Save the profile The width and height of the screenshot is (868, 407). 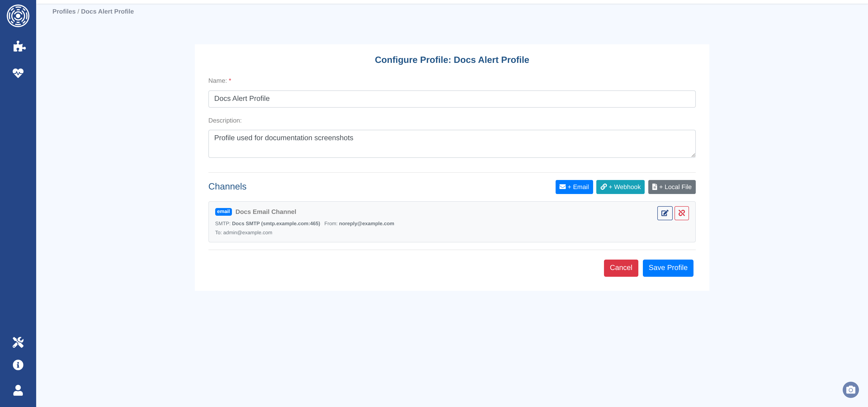[668, 268]
